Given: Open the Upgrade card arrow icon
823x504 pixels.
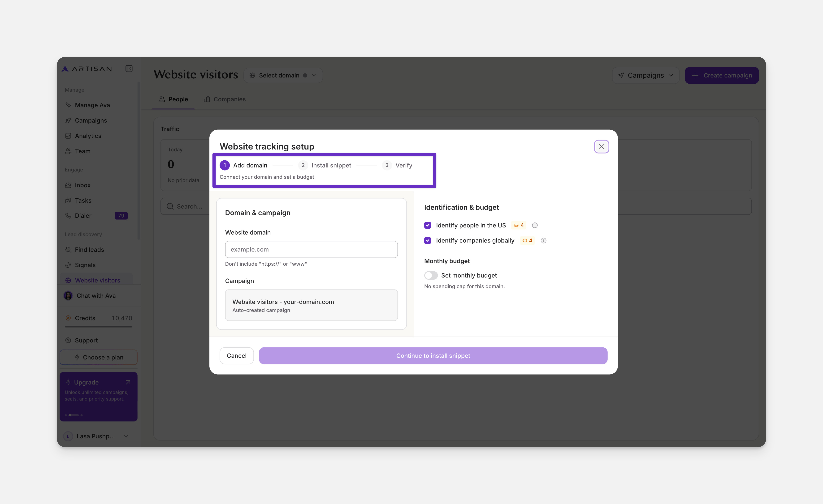Looking at the screenshot, I should [x=128, y=383].
